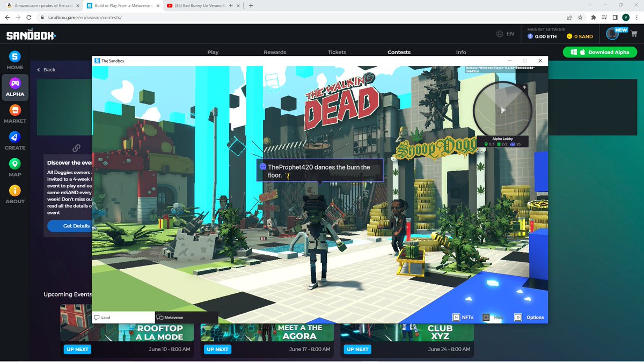This screenshot has width=644, height=362.
Task: Click the H key Hub icon in game
Action: pos(486,317)
